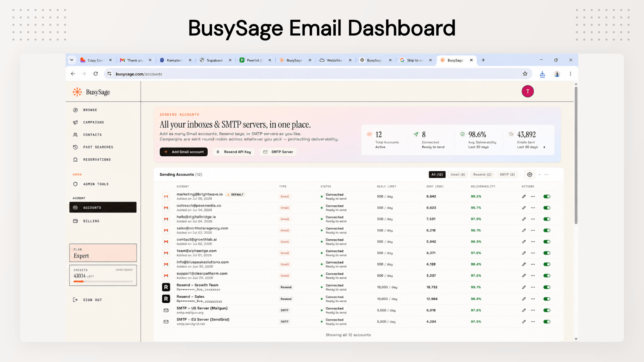Select the SMTP (2) filter tab
Screen dimensions: 644x362
pyautogui.click(x=507, y=175)
